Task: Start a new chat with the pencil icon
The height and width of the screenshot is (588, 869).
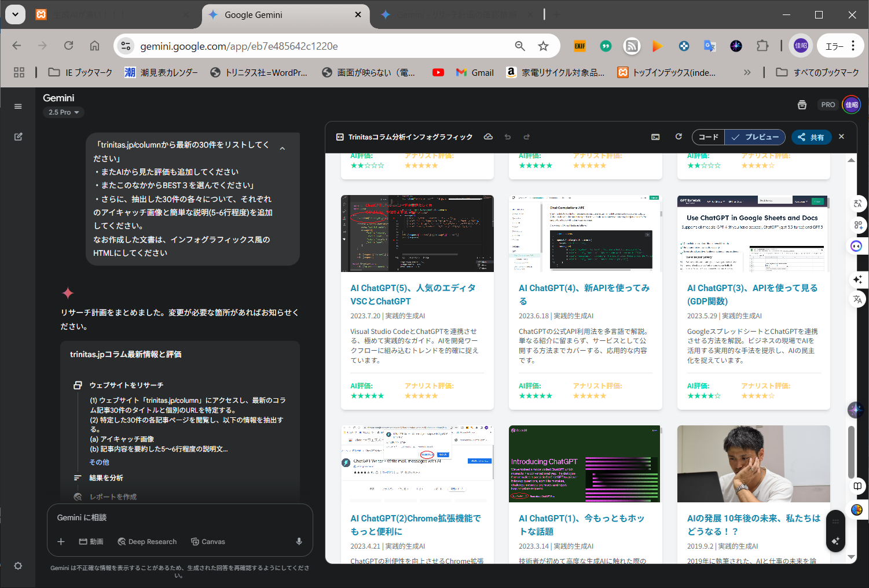Action: coord(18,137)
